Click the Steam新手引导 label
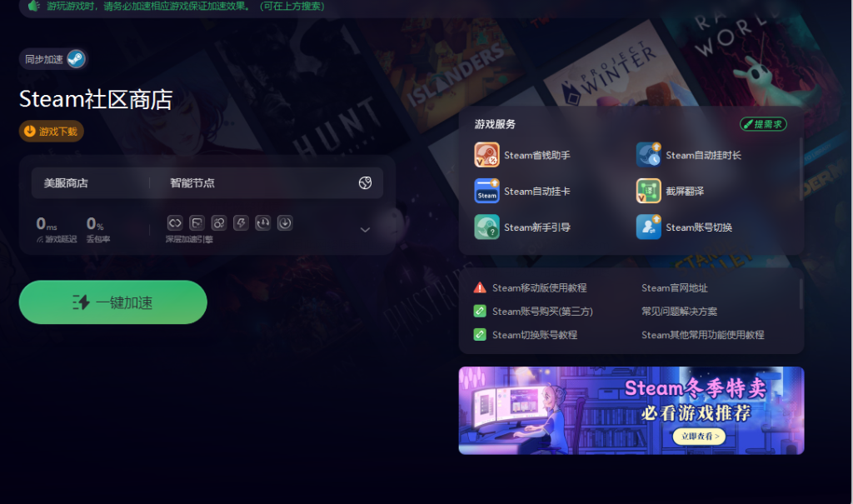Viewport: 853px width, 504px height. pyautogui.click(x=537, y=227)
